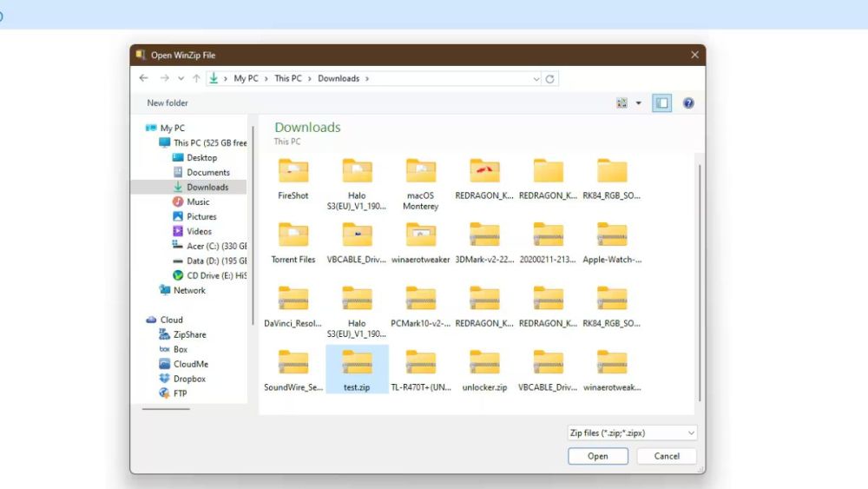Click the navigation pane vertical scrollbar
This screenshot has width=868, height=489.
click(253, 226)
